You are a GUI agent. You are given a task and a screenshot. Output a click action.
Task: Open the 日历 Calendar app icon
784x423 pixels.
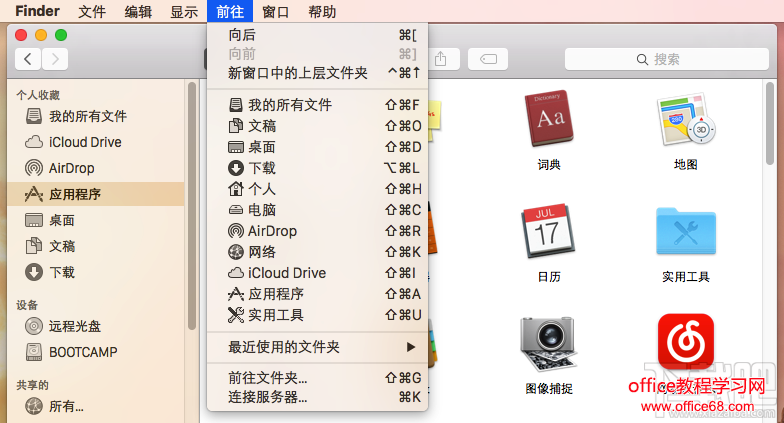(548, 231)
